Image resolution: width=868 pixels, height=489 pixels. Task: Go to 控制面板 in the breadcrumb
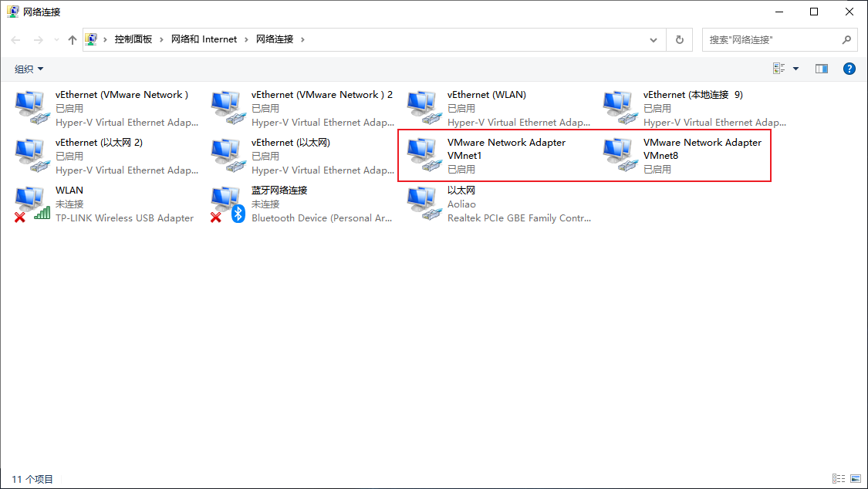pyautogui.click(x=133, y=39)
